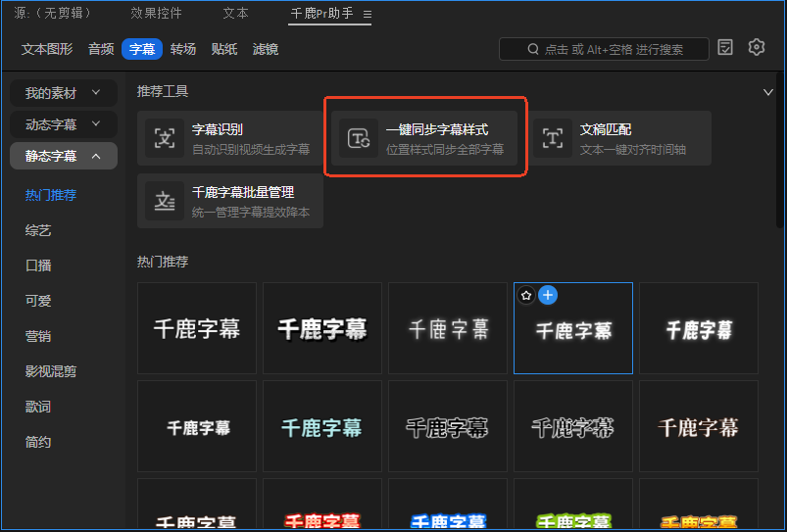Select the 歌词 subtitle category
787x532 pixels.
(38, 407)
